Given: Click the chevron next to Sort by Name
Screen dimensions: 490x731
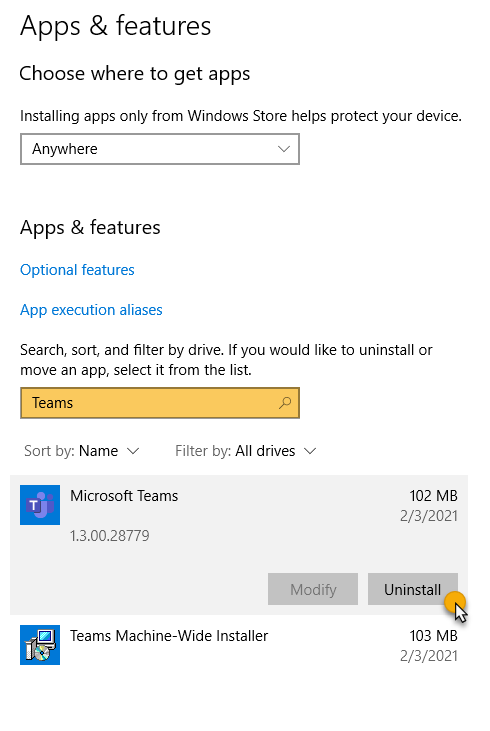Looking at the screenshot, I should point(133,451).
